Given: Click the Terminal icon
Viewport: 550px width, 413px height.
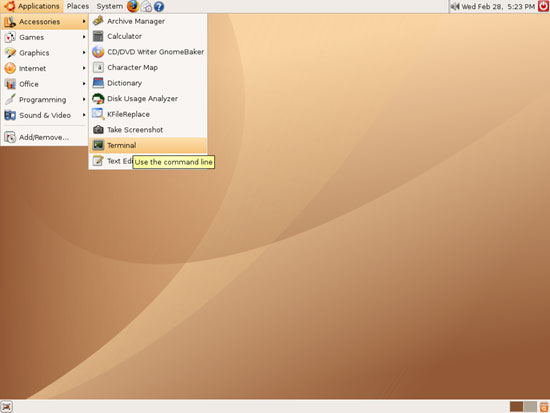Looking at the screenshot, I should (98, 145).
